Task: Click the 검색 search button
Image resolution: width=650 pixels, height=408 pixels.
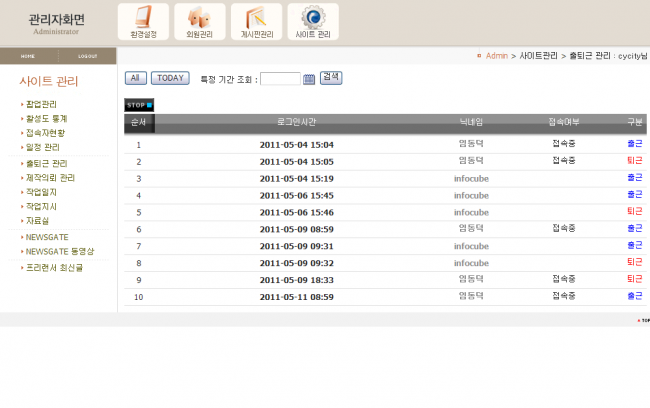Action: point(331,78)
